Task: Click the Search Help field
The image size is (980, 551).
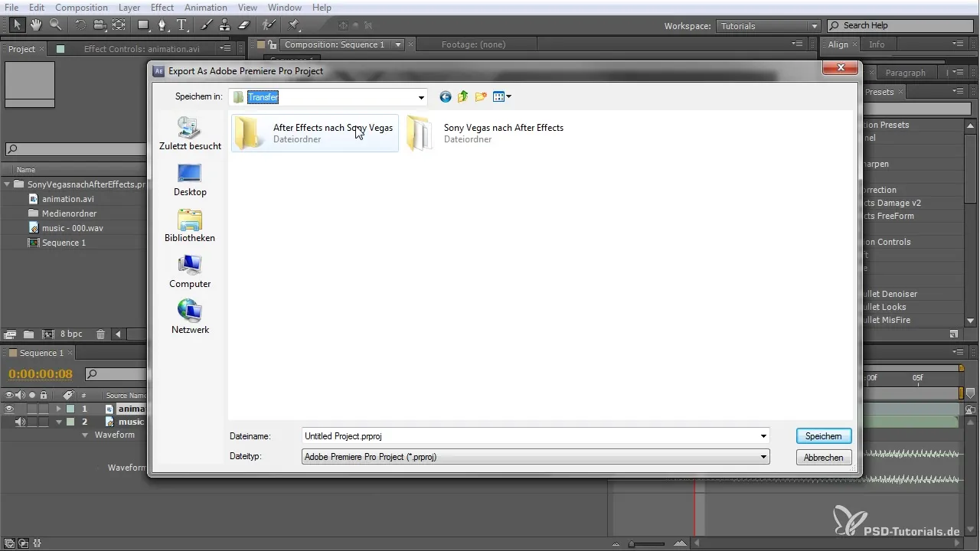Action: (x=901, y=26)
